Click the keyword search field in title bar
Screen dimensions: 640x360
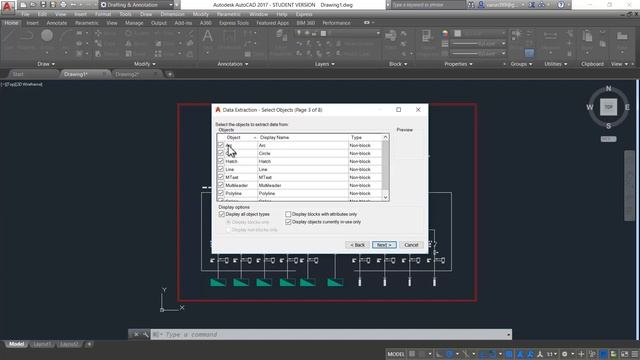pos(427,5)
